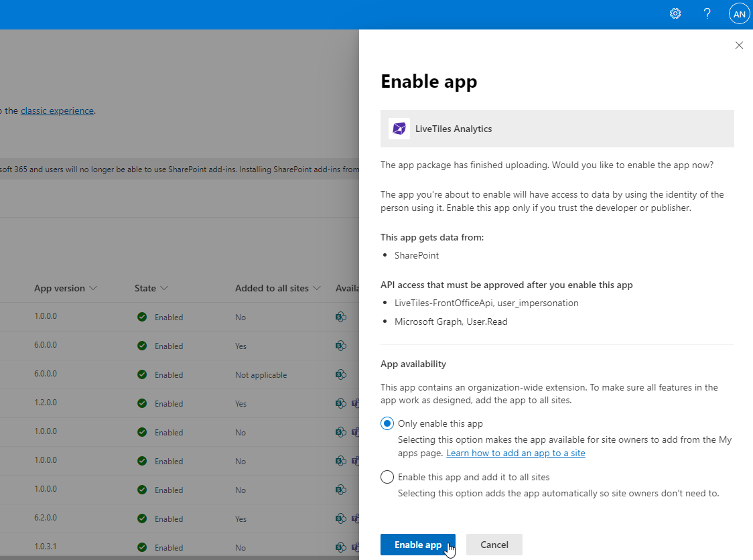Click the Microsoft Graph, User.Read entry
Viewport: 753px width, 560px height.
point(451,322)
